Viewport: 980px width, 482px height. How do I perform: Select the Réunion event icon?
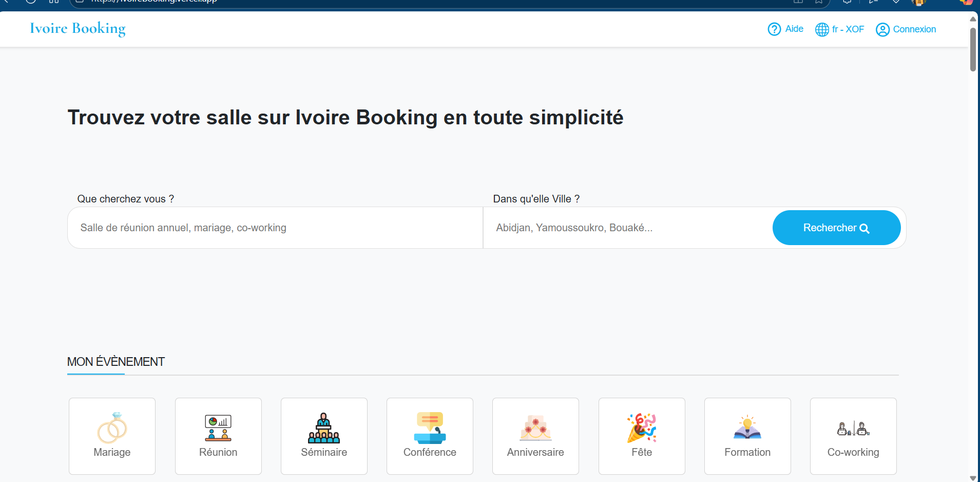tap(218, 428)
